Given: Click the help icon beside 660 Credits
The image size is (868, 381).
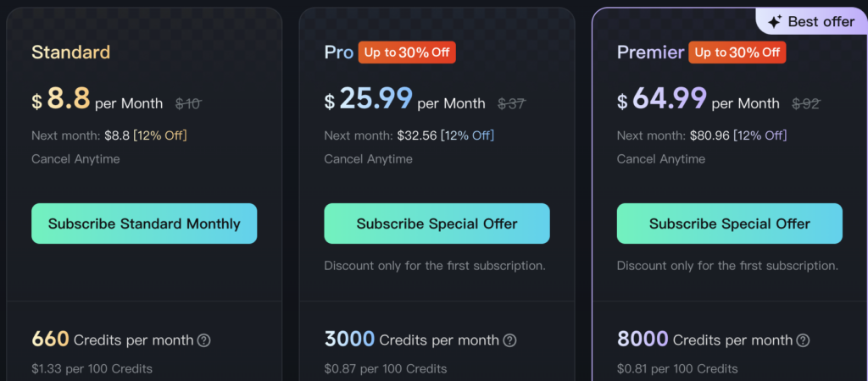Looking at the screenshot, I should [204, 340].
